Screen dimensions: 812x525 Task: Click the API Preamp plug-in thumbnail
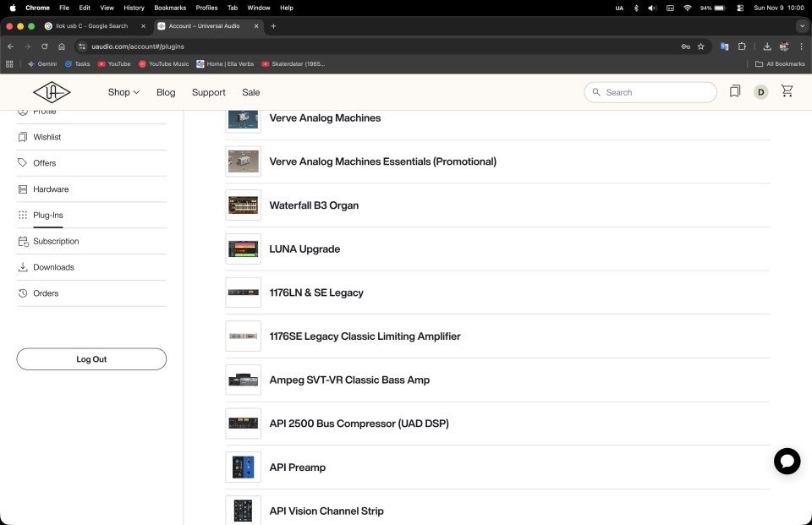pyautogui.click(x=243, y=467)
